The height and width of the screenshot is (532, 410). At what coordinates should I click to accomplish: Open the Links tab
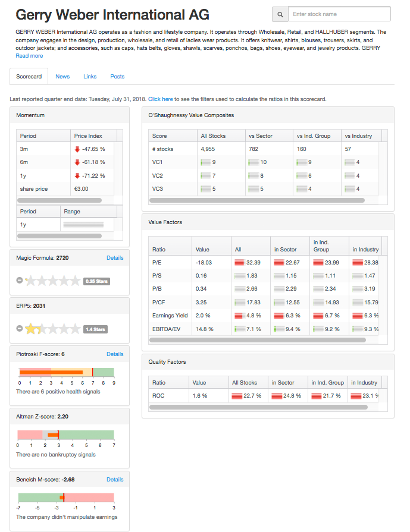click(90, 77)
